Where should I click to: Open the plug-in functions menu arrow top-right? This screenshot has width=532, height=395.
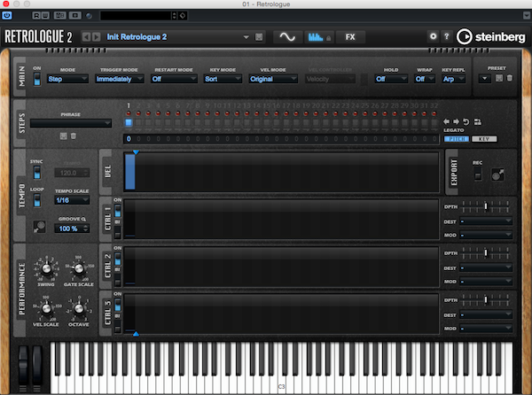526,15
